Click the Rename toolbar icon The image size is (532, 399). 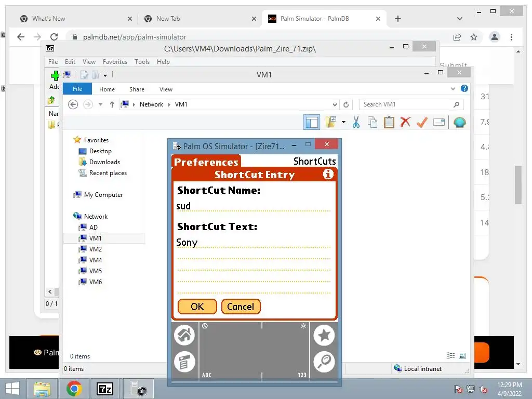(438, 122)
